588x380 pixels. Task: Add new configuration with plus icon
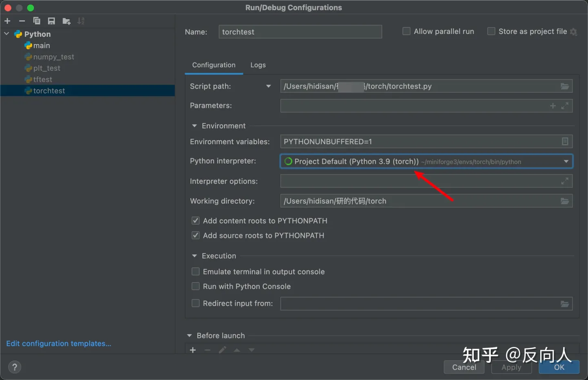pos(7,21)
